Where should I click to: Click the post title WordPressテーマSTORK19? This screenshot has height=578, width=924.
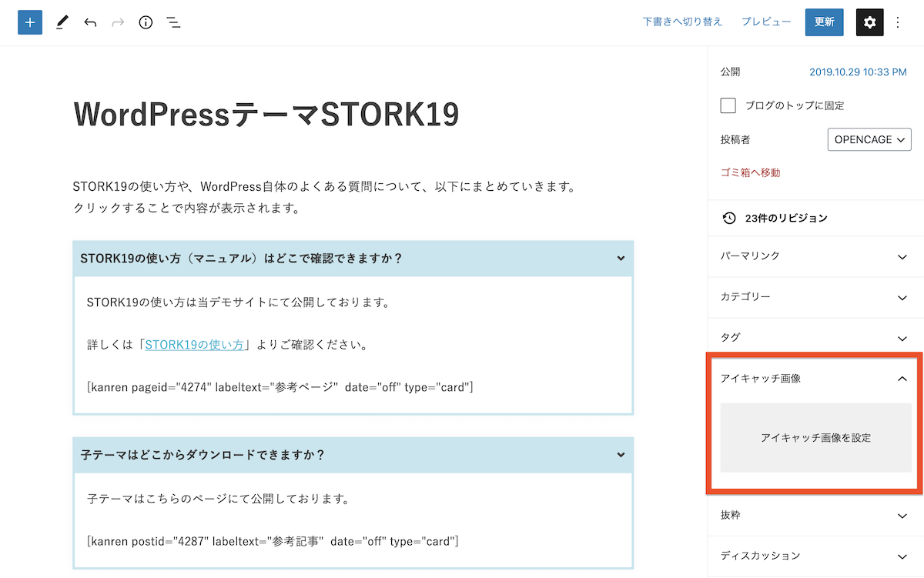(x=266, y=115)
